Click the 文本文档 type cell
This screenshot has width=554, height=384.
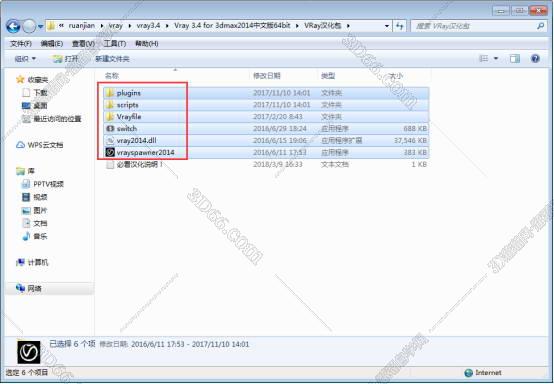[335, 164]
